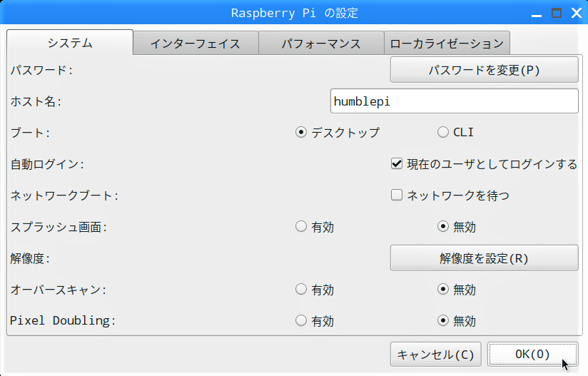The width and height of the screenshot is (588, 376).
Task: Click the スプラッシュ画面: label
Action: [x=59, y=227]
